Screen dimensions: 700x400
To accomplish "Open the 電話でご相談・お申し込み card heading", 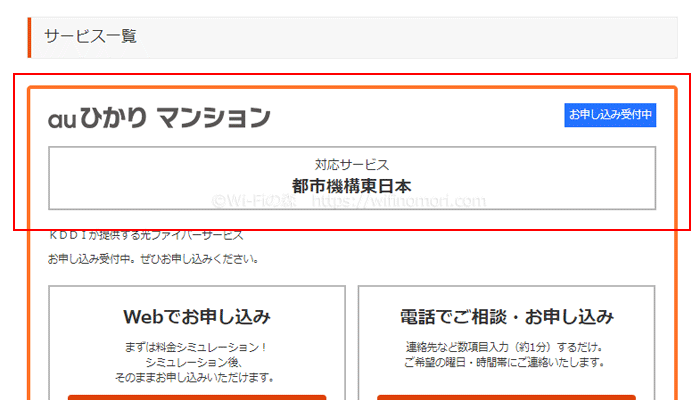I will 507,317.
